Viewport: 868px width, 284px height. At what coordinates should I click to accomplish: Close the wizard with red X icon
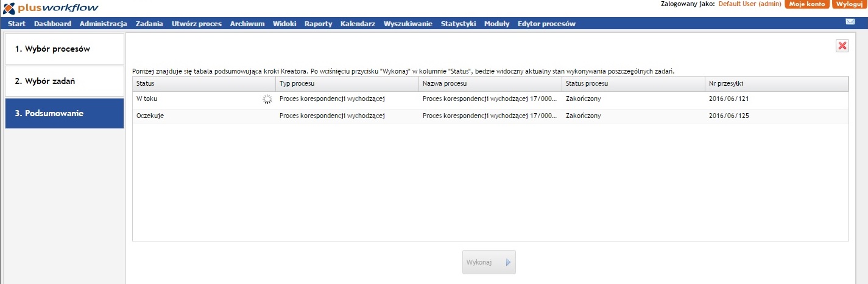(842, 46)
